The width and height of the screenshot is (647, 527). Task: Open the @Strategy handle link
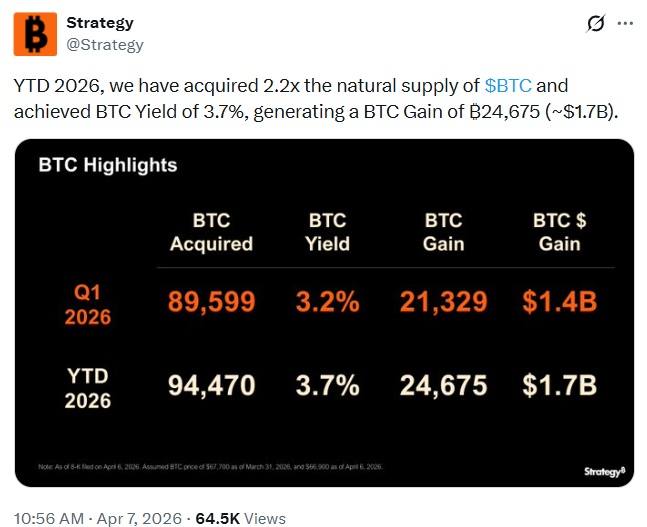coord(104,44)
